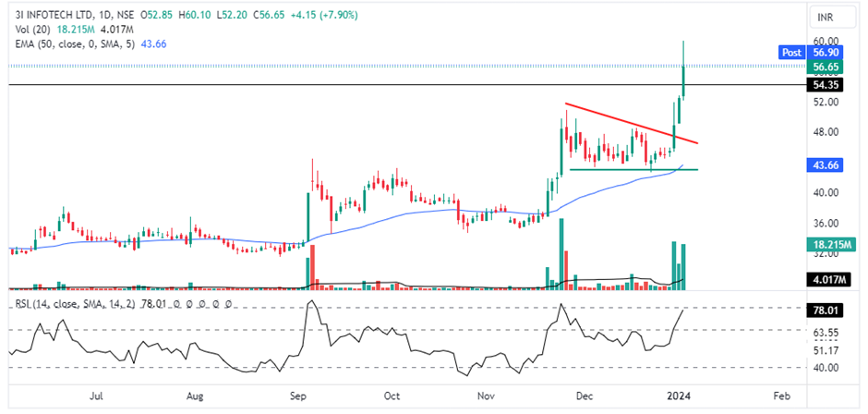Click the green 56.65 last price tag

click(x=825, y=67)
